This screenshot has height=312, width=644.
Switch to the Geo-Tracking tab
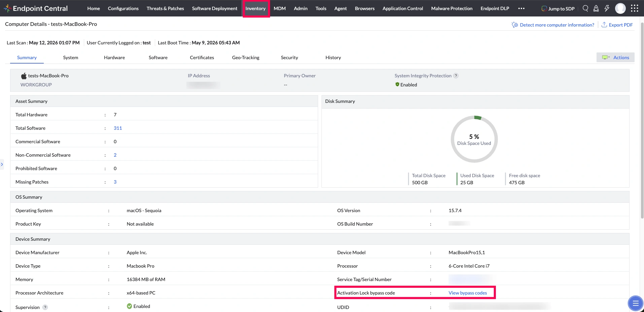point(246,57)
